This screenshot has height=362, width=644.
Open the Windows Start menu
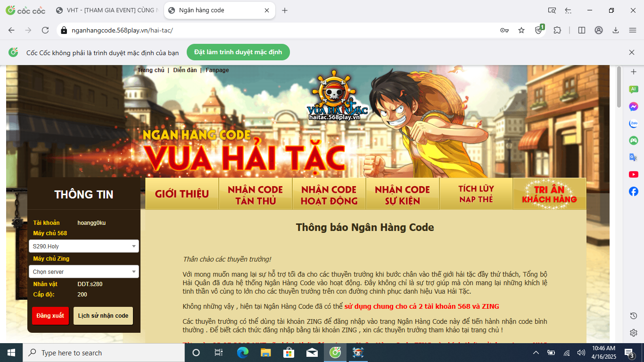pyautogui.click(x=11, y=353)
